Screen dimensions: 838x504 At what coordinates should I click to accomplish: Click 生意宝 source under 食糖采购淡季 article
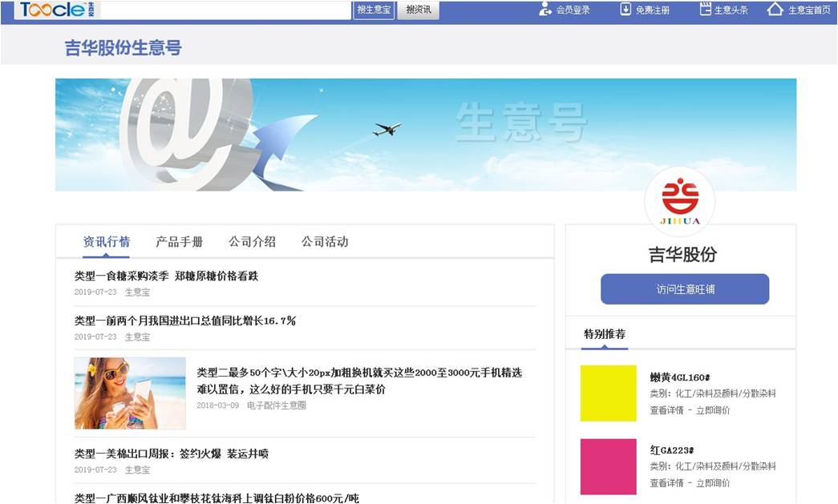[x=137, y=292]
